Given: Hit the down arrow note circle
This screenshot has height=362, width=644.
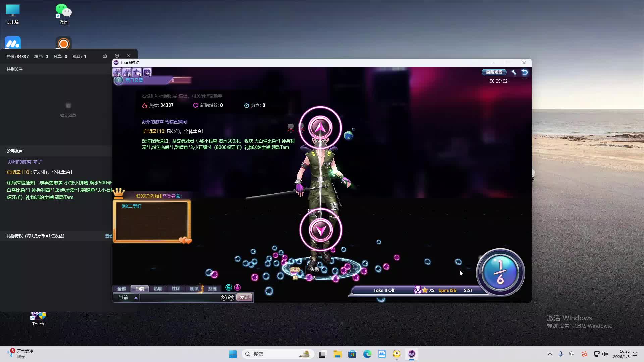Looking at the screenshot, I should [321, 230].
